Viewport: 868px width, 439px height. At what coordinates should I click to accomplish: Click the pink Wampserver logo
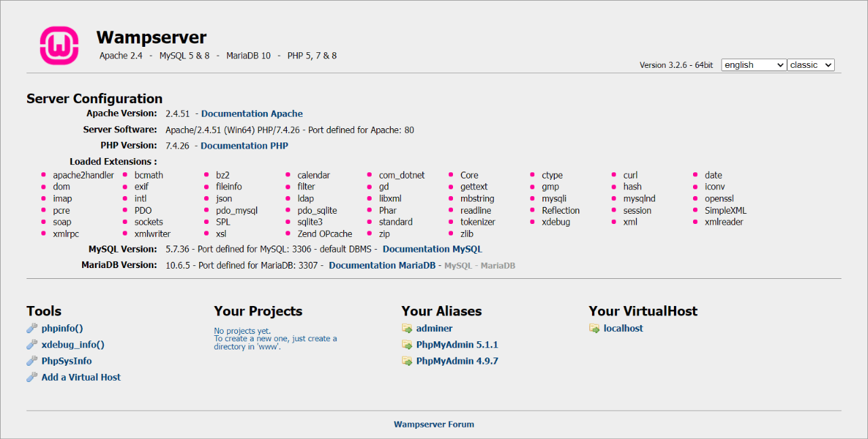point(60,45)
